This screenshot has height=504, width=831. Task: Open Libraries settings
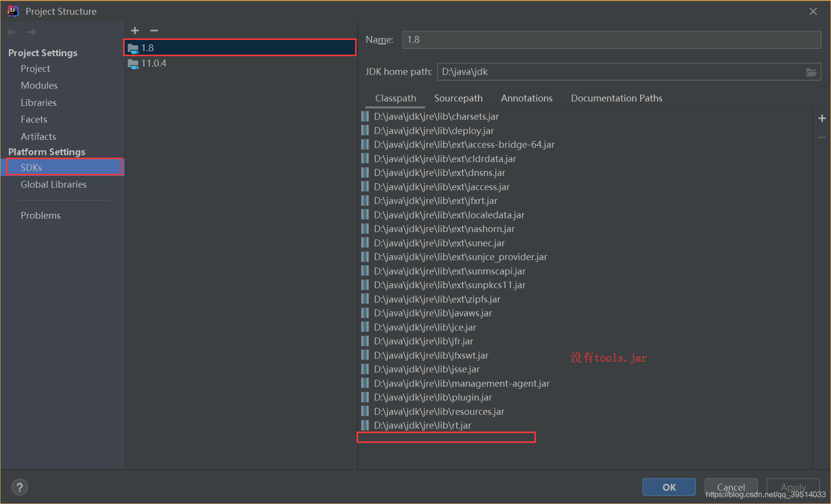tap(38, 102)
